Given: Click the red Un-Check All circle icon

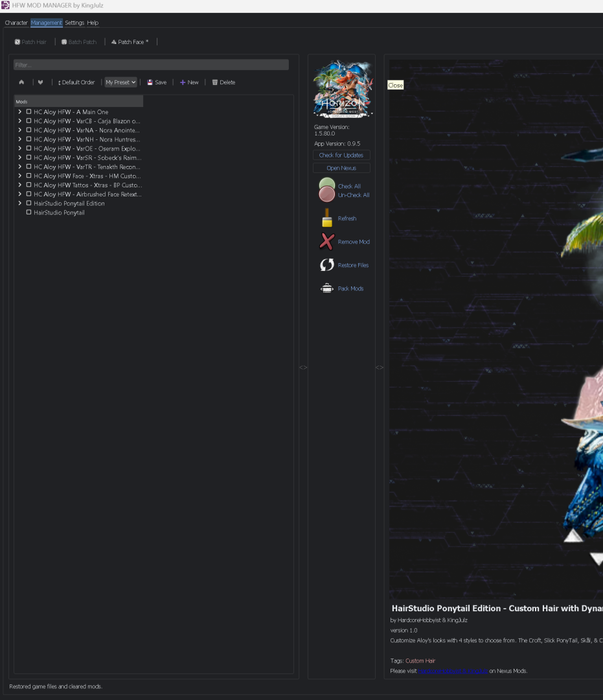Looking at the screenshot, I should (327, 194).
